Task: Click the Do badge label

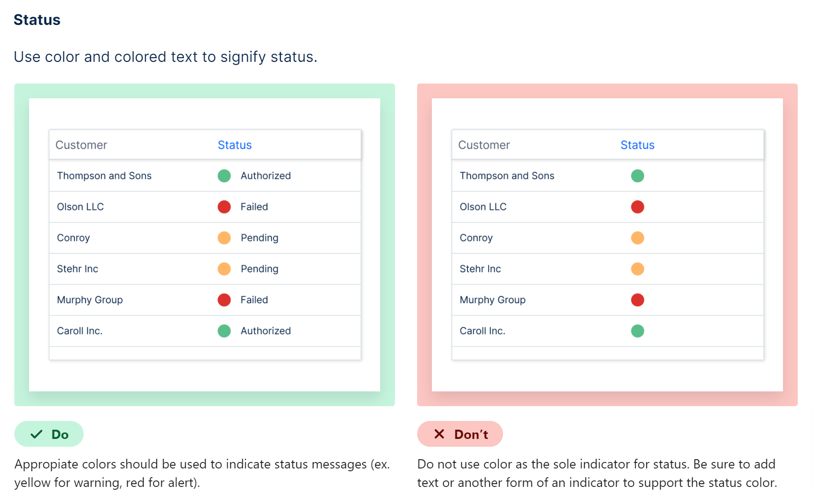Action: click(60, 434)
